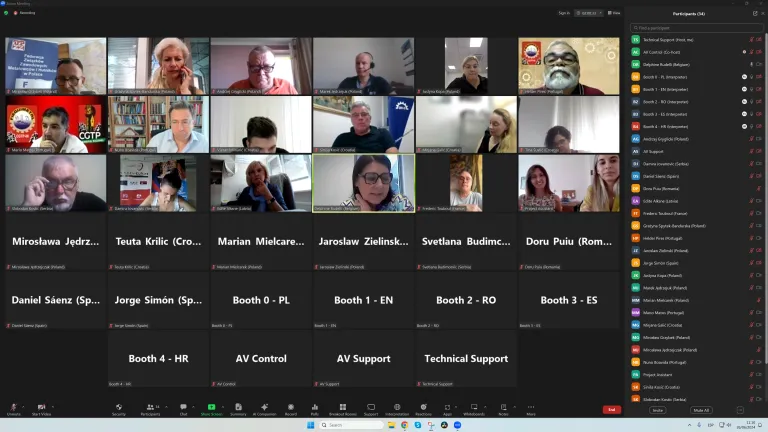Expand the Share Screen options caret
Screen dimensions: 768x432
coord(223,407)
